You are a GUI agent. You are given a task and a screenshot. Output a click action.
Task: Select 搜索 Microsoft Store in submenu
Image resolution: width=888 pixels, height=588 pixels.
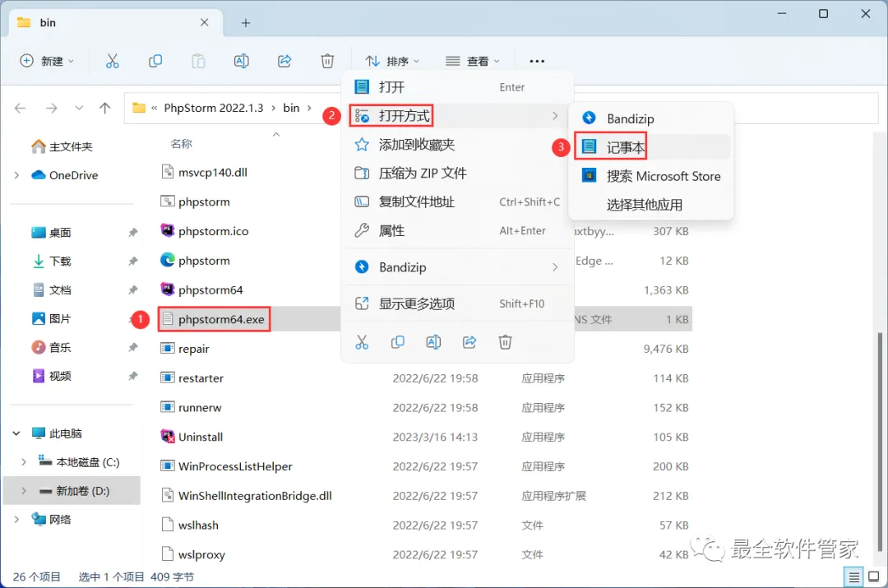coord(651,176)
